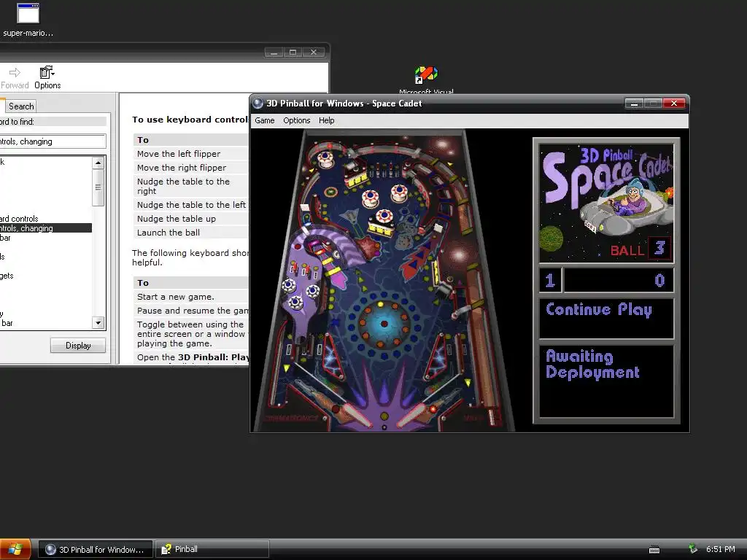Click the 'Continue Play' message panel
This screenshot has width=747, height=560.
(606, 318)
